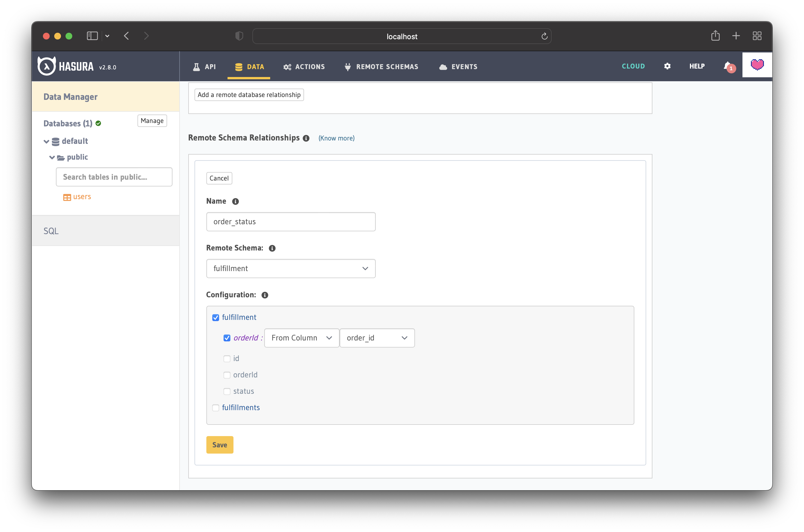Open the Remote Schema dropdown
This screenshot has height=532, width=804.
click(x=291, y=268)
